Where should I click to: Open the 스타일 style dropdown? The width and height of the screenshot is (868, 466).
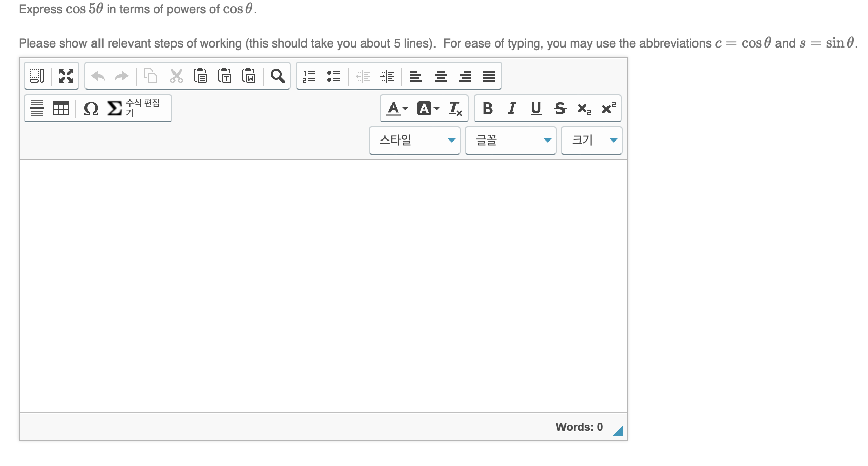415,141
